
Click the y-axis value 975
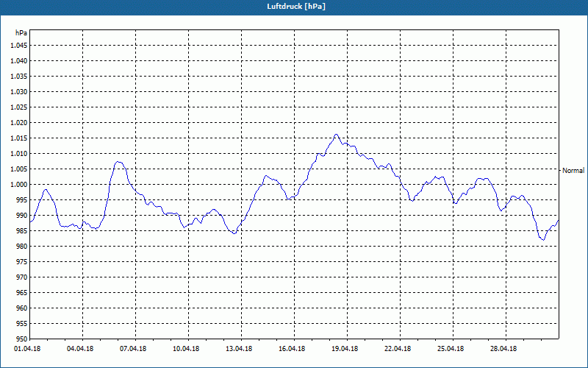(22, 262)
